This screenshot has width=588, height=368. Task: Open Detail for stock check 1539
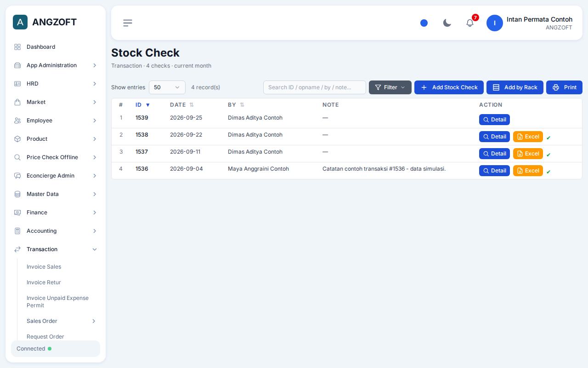click(494, 120)
